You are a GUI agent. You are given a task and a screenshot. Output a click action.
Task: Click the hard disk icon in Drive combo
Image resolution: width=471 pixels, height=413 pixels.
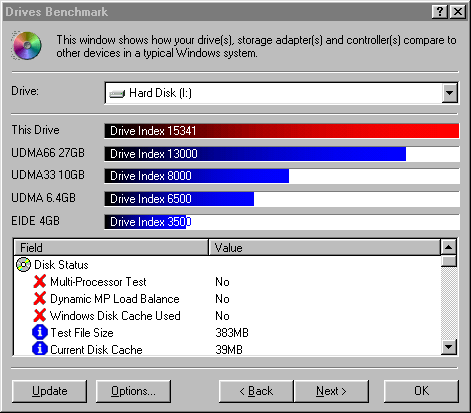click(x=117, y=94)
